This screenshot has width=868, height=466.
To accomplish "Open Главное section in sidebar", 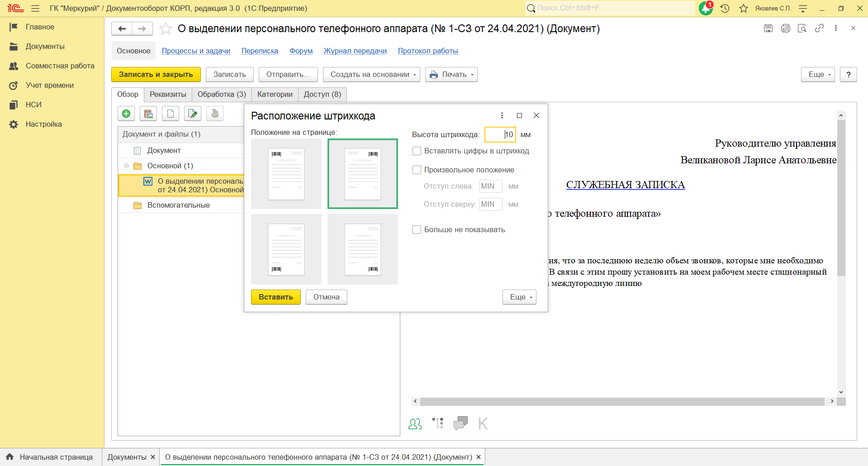I will tap(40, 27).
